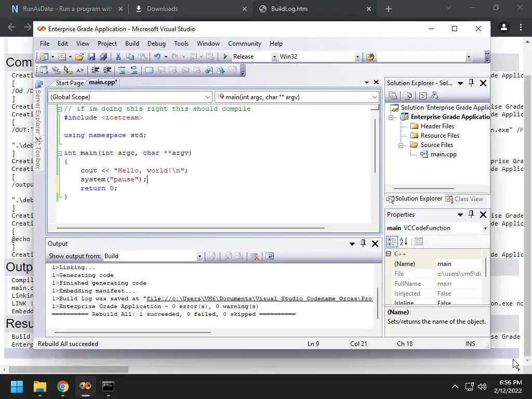Open the Release configuration dropdown

(274, 57)
